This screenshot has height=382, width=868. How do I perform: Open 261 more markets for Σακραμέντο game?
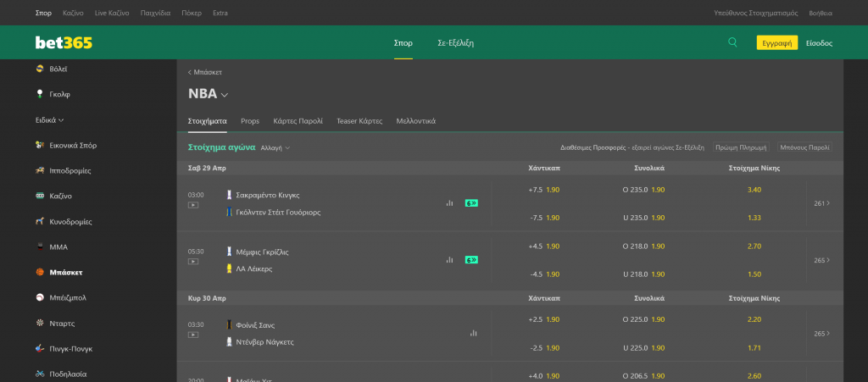click(x=821, y=203)
